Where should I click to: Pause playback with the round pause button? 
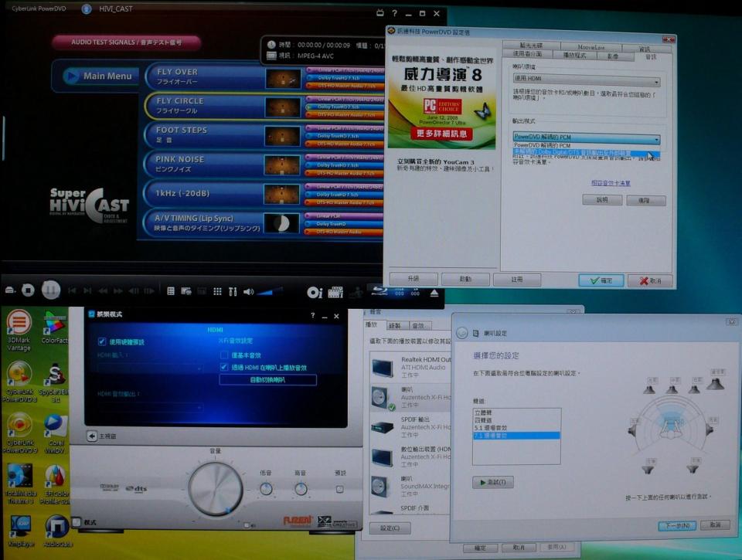click(51, 290)
